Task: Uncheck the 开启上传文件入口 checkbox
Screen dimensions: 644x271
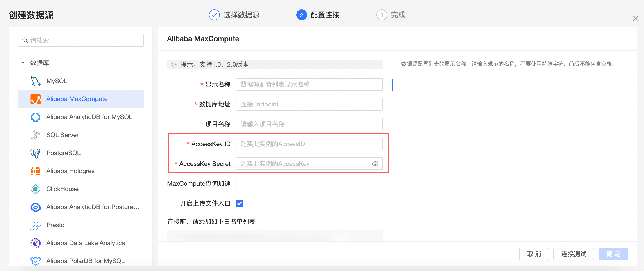Action: click(240, 203)
